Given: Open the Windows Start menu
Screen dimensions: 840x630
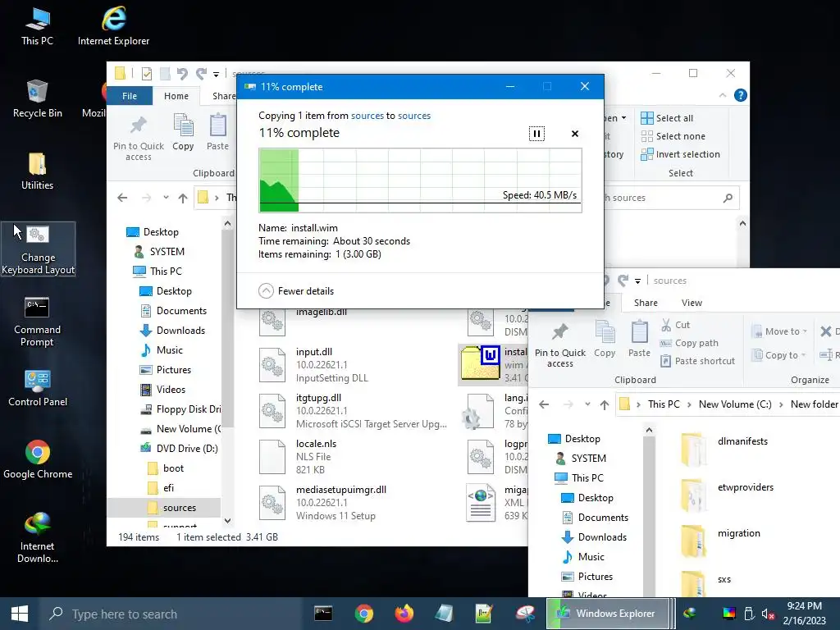Looking at the screenshot, I should (20, 614).
